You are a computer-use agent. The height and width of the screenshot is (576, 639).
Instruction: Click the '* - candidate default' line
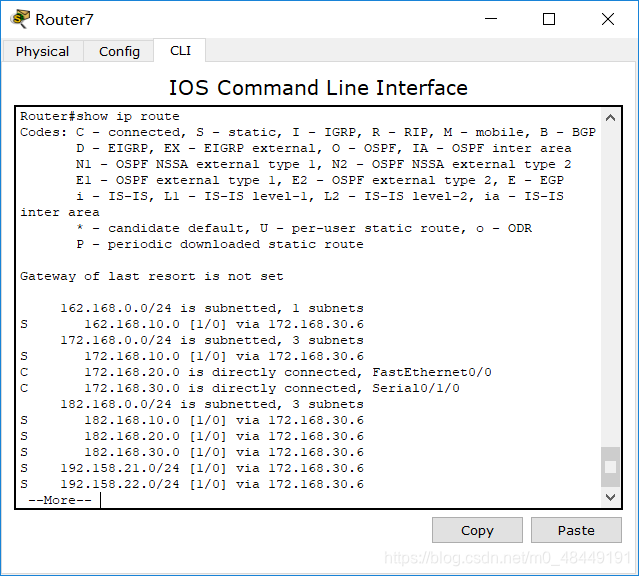click(x=304, y=228)
